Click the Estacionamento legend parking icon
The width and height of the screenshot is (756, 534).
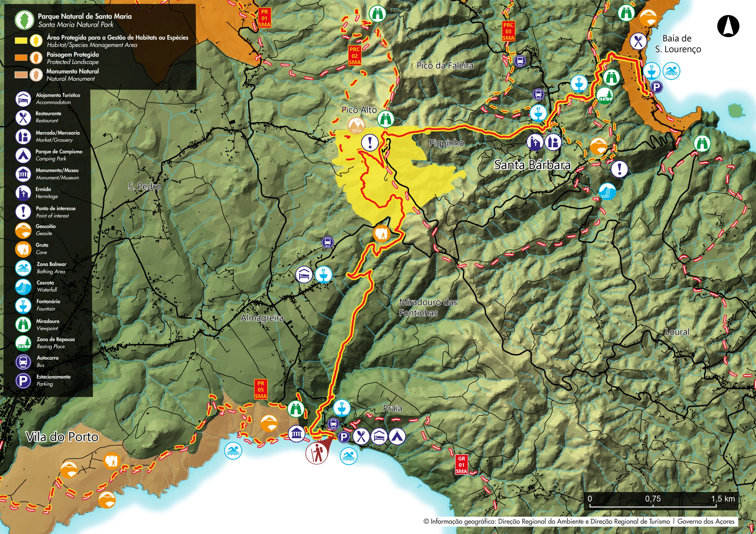23,381
